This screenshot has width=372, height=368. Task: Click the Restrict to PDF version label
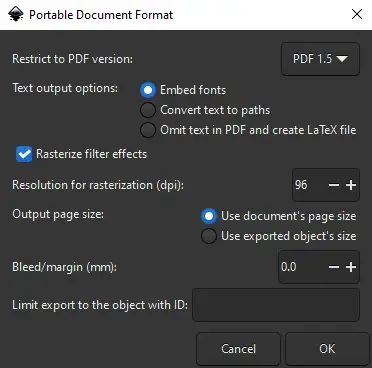click(x=72, y=59)
